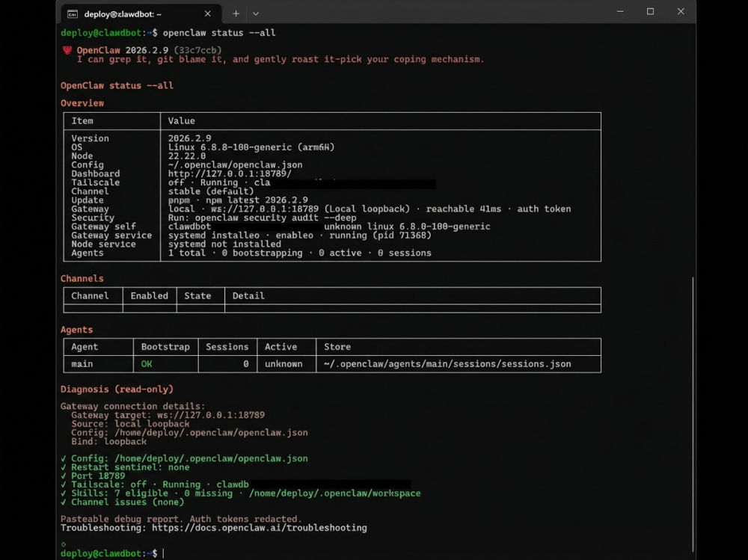
Task: Close the terminal window
Action: pyautogui.click(x=681, y=11)
